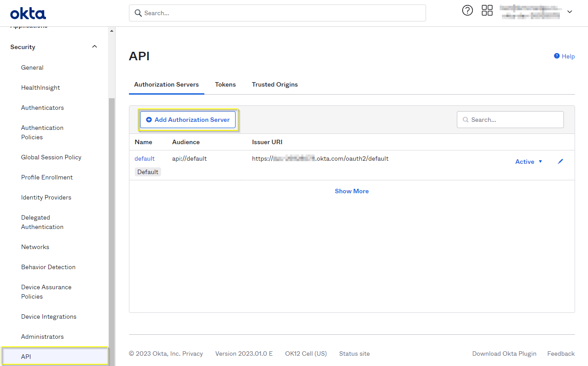Viewport: 588px width, 366px height.
Task: Edit the default authorization server pencil icon
Action: [561, 162]
